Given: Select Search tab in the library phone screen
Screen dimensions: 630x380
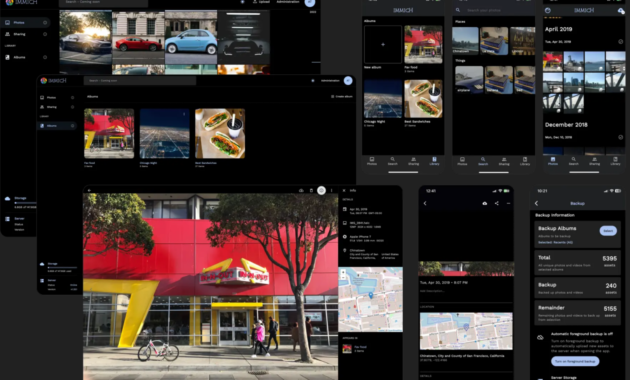Looking at the screenshot, I should pyautogui.click(x=393, y=161).
